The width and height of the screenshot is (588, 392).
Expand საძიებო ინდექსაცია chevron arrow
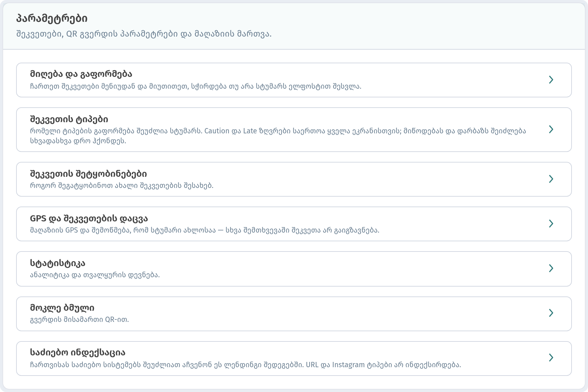(551, 358)
